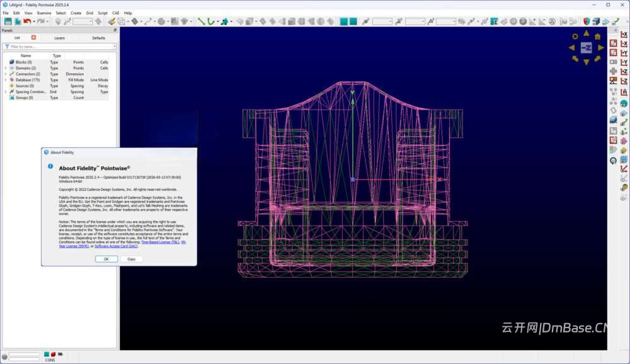Click the status bar progress bar

[x=25, y=356]
